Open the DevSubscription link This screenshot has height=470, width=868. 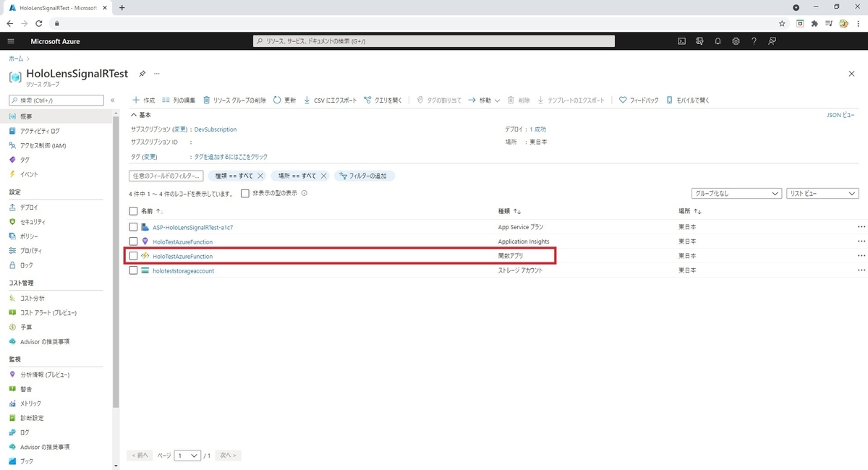pyautogui.click(x=216, y=129)
